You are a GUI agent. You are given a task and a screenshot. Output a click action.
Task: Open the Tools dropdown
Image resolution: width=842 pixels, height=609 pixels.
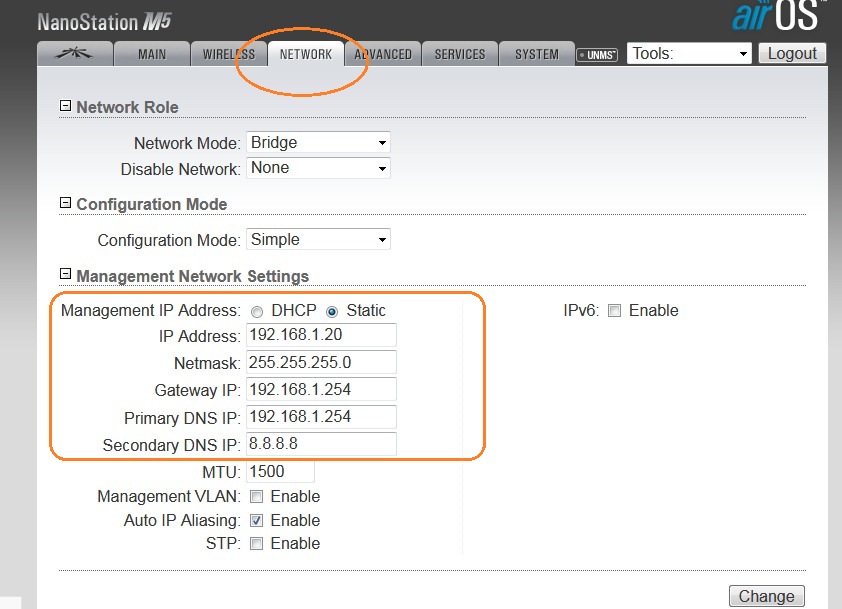tap(689, 54)
